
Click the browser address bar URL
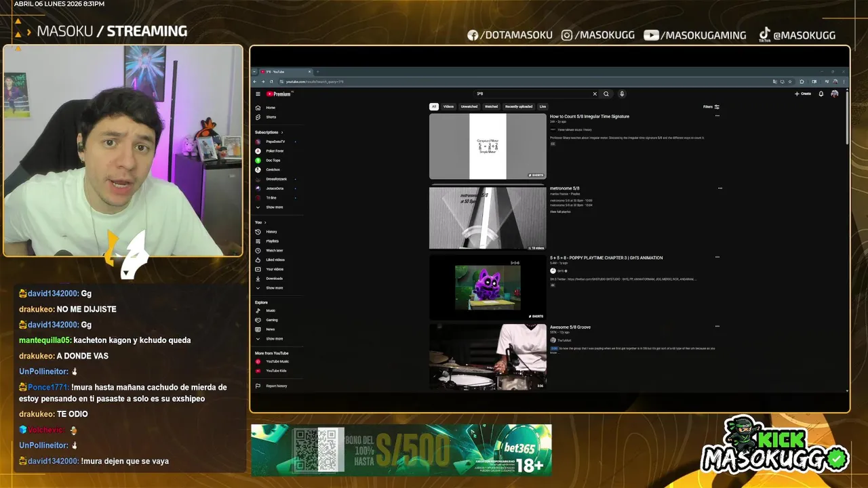click(315, 81)
